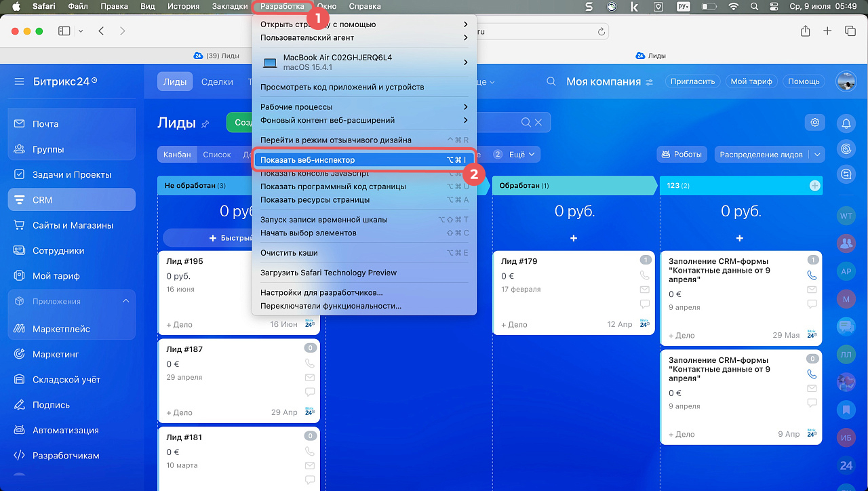868x491 pixels.
Task: Open Почта in sidebar
Action: click(72, 124)
